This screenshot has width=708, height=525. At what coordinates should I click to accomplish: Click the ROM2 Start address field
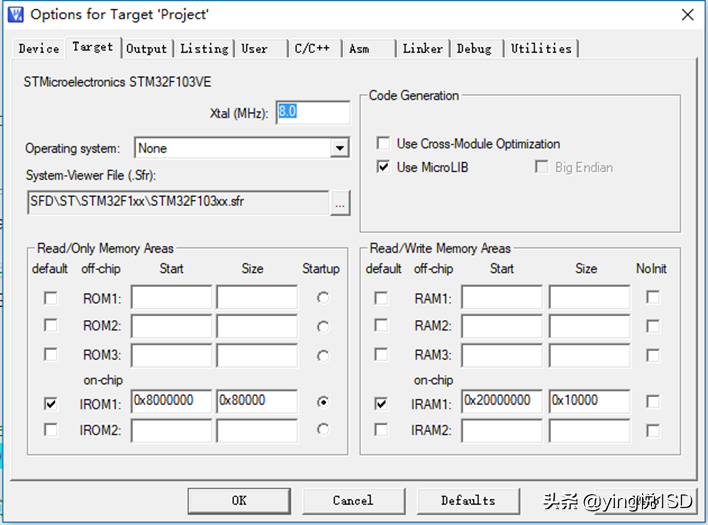click(x=171, y=326)
